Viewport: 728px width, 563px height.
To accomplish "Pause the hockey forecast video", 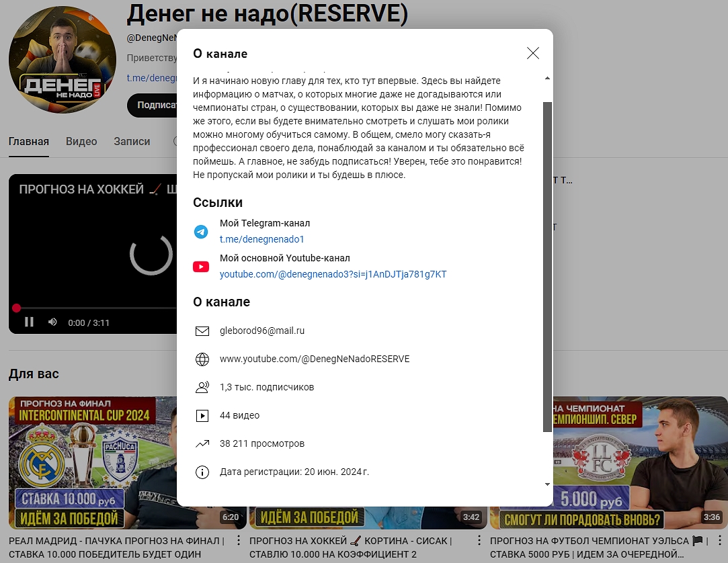I will point(30,322).
